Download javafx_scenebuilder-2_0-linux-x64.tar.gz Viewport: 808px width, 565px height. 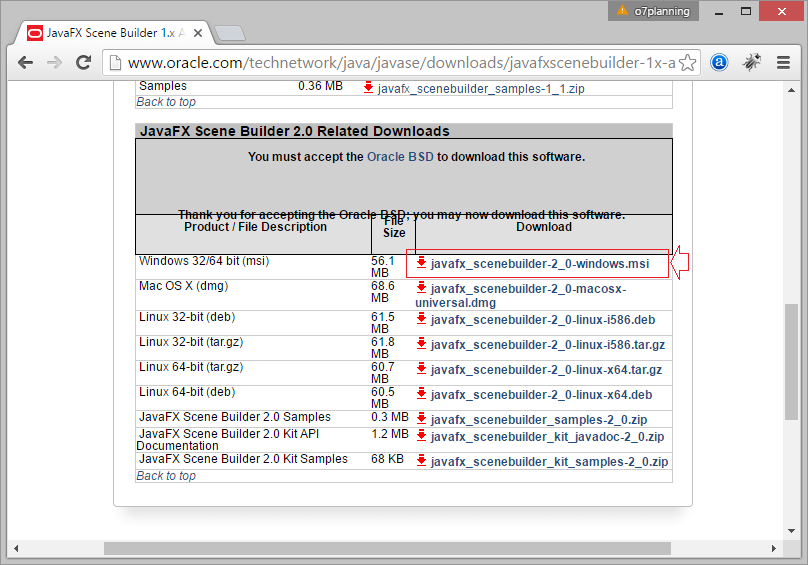546,370
